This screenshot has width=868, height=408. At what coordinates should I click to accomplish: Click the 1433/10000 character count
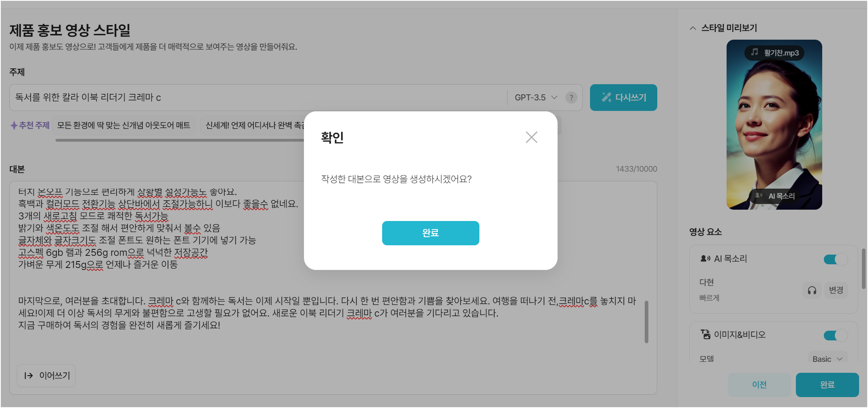pyautogui.click(x=637, y=169)
